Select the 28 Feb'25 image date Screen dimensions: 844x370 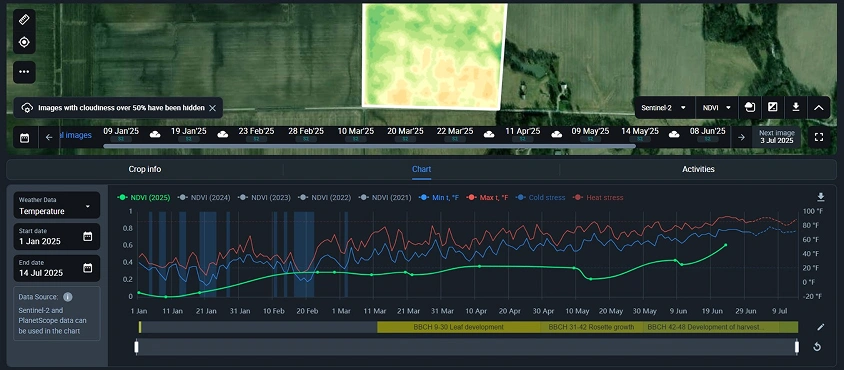click(306, 134)
